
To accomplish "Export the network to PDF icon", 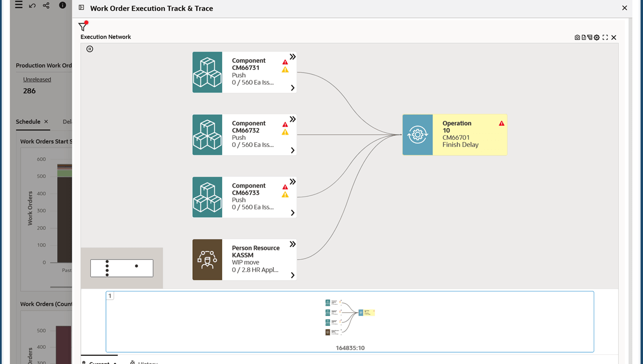I will [584, 38].
